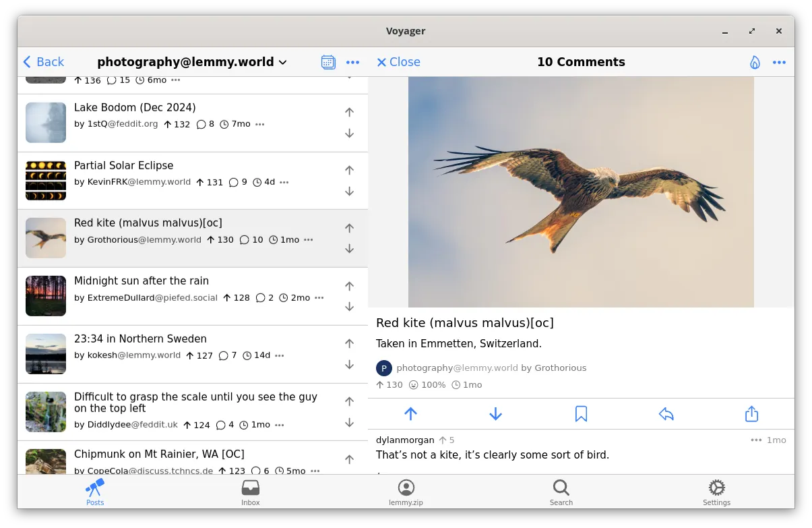Image resolution: width=812 pixels, height=528 pixels.
Task: Open post titled Midnight sun after the rain
Action: [x=142, y=281]
